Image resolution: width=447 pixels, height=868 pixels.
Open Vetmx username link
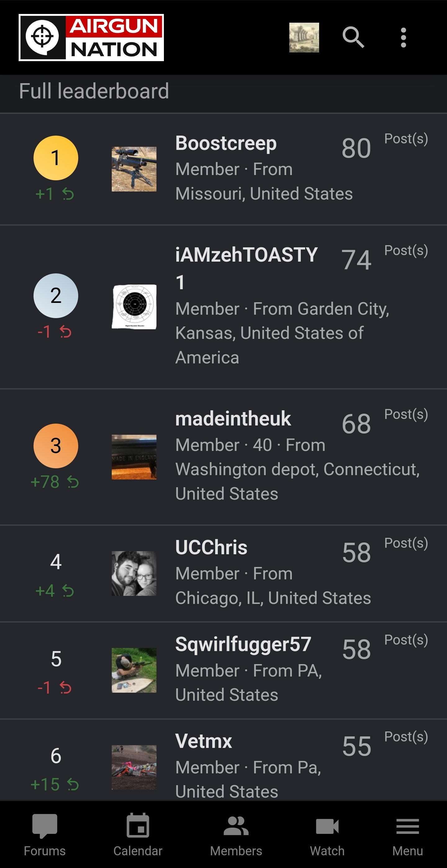204,741
